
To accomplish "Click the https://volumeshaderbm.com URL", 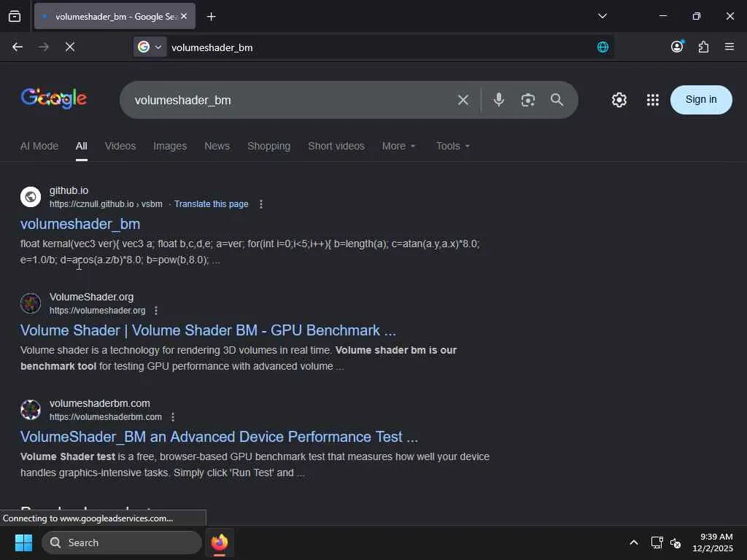I will tap(105, 416).
